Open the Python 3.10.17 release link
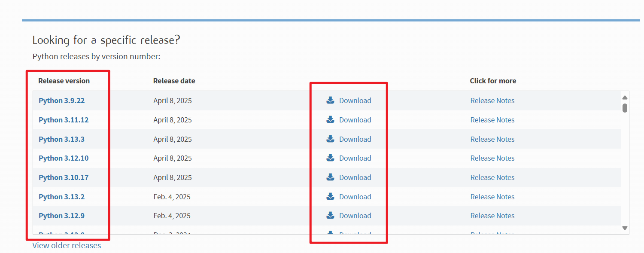This screenshot has height=253, width=644. pos(64,177)
